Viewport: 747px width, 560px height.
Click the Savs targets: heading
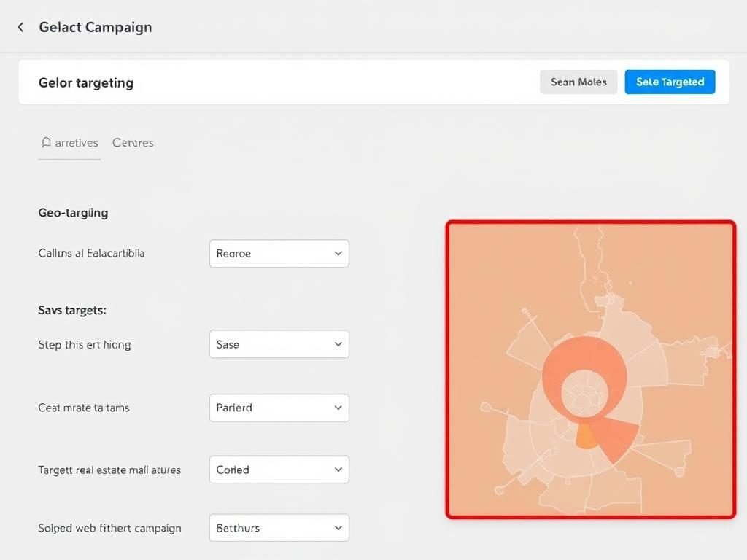click(72, 311)
